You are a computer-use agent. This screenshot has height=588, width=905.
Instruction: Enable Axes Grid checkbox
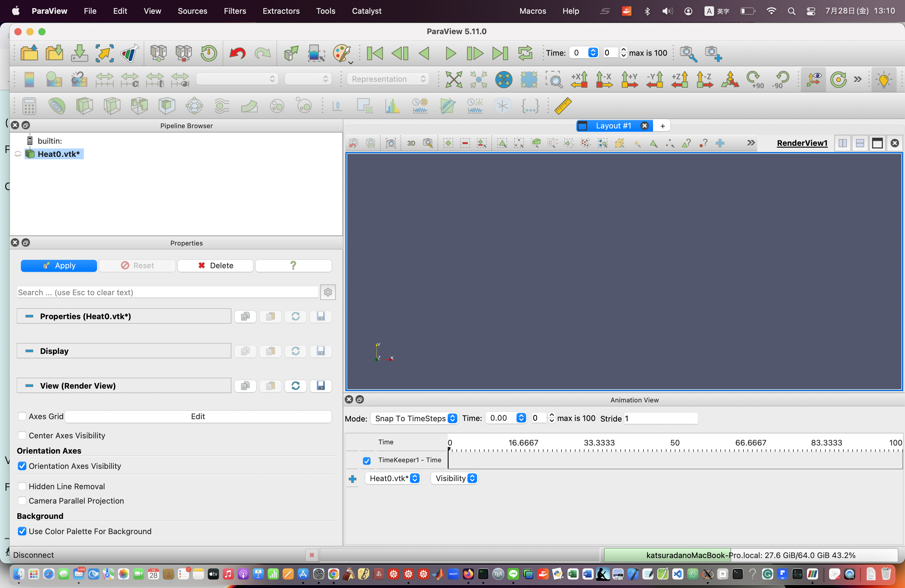pyautogui.click(x=22, y=416)
